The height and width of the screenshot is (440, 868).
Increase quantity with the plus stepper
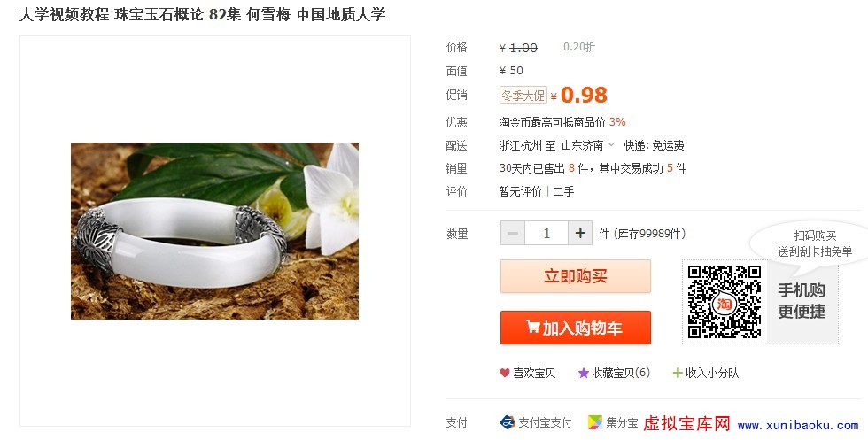coord(580,234)
